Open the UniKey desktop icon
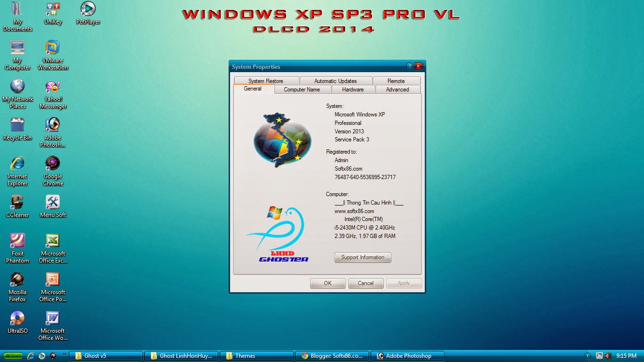 click(x=53, y=13)
